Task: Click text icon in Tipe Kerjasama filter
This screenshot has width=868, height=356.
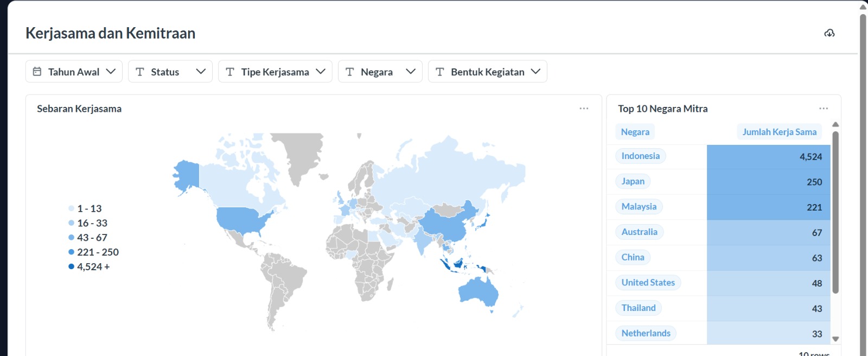Action: point(230,72)
